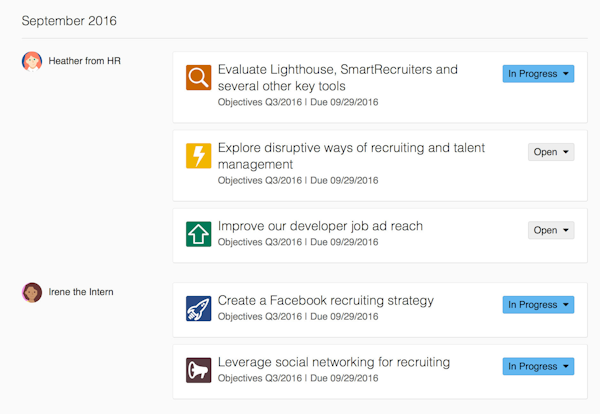Click Irene the Intern's avatar
Viewport: 600px width, 414px height.
click(x=32, y=292)
